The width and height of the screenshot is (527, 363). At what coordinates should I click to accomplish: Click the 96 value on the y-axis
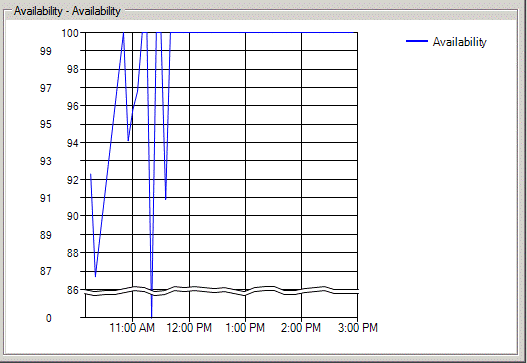point(73,106)
